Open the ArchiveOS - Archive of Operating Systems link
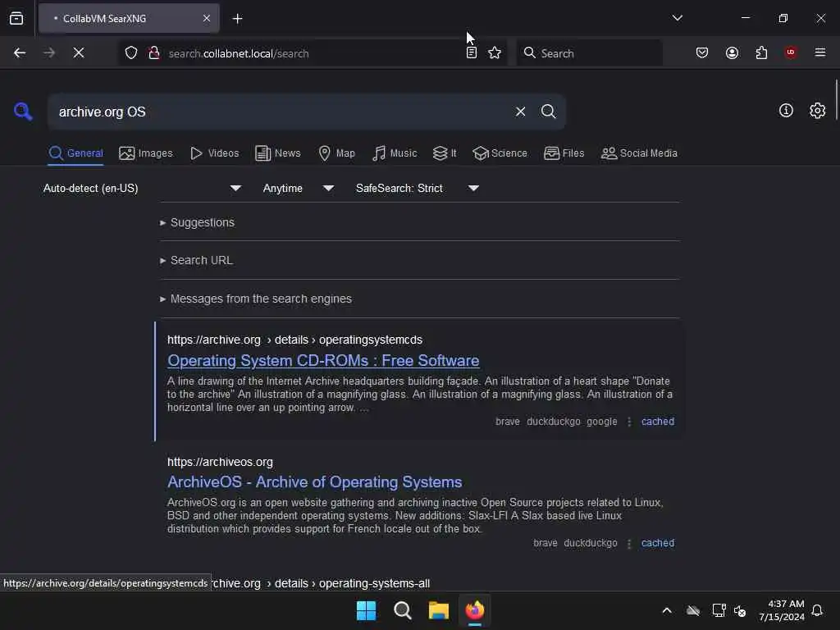This screenshot has width=840, height=630. tap(314, 482)
